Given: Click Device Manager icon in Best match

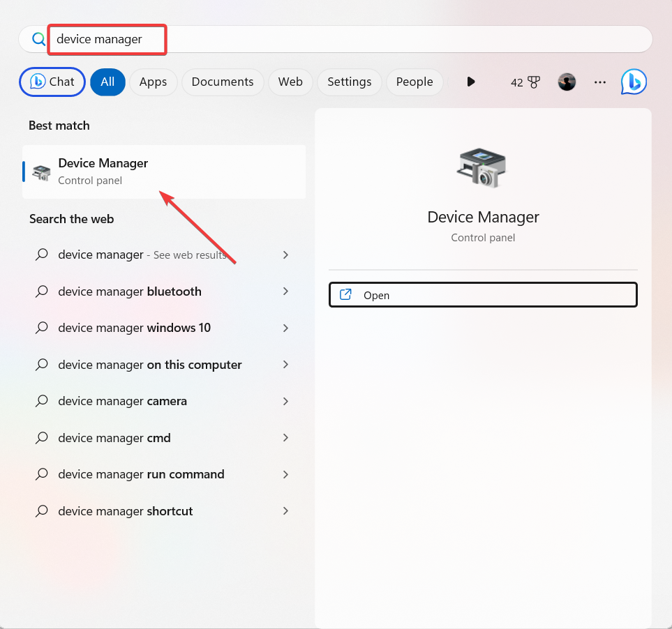Looking at the screenshot, I should (42, 172).
